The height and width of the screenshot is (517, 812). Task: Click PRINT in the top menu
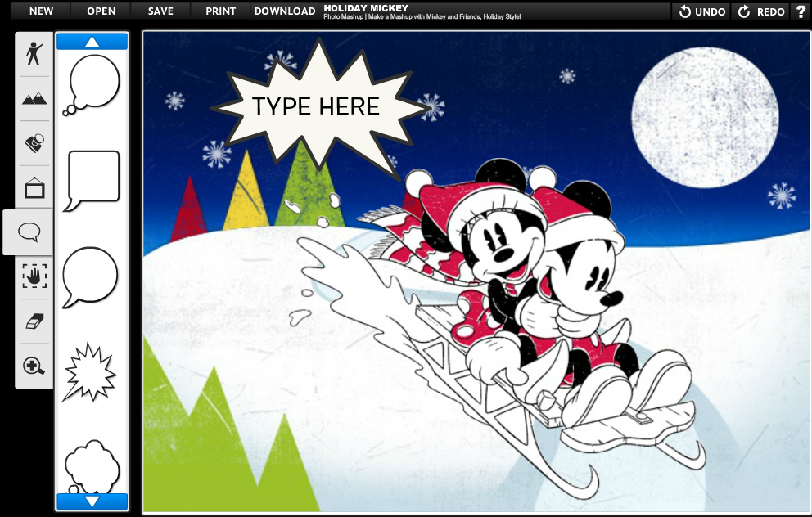click(221, 11)
